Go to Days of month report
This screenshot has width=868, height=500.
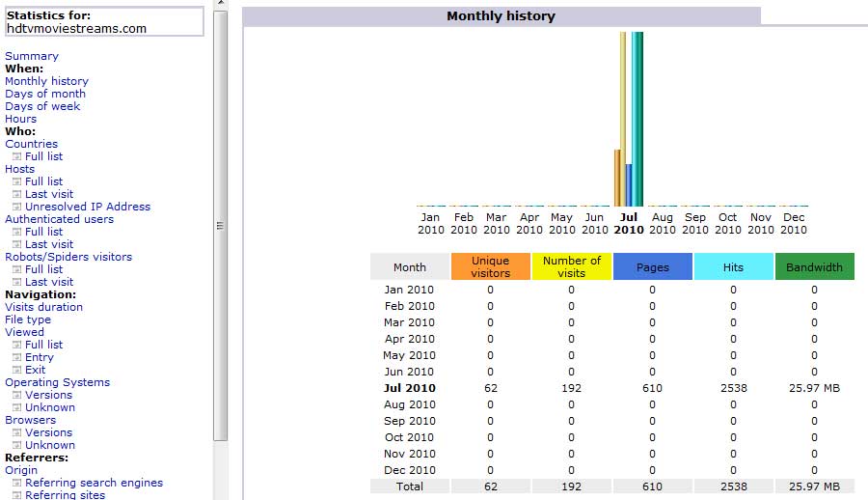(45, 94)
